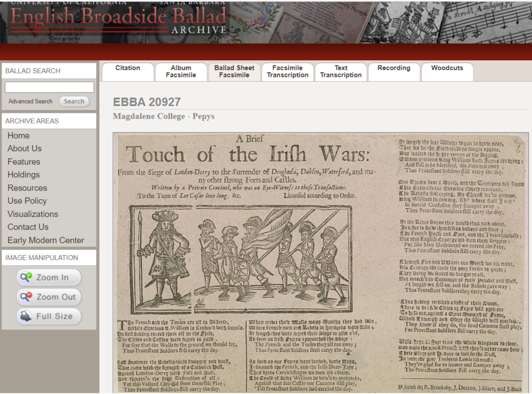
Task: Click inside the ballad search text field
Action: pos(49,87)
